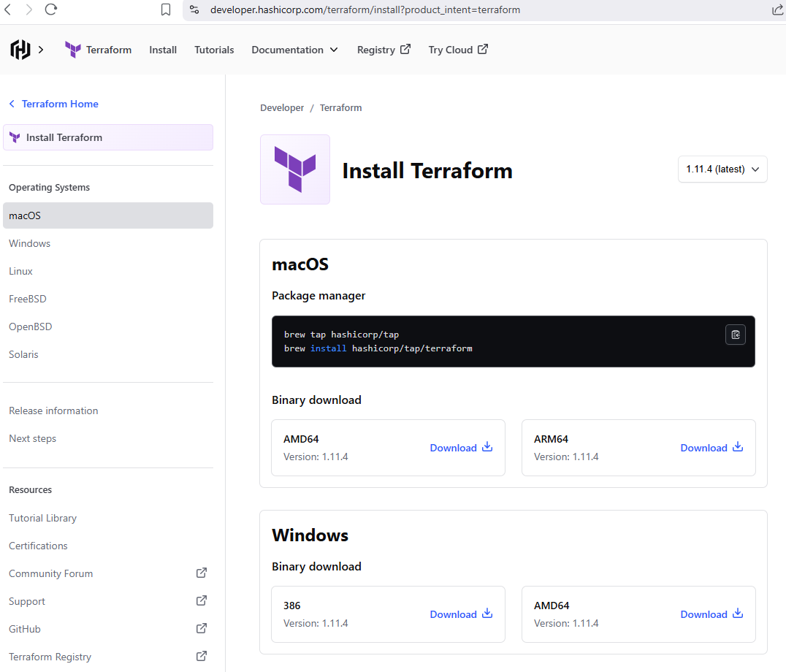This screenshot has width=786, height=672.
Task: Go back to Terraform Home
Action: (x=53, y=104)
